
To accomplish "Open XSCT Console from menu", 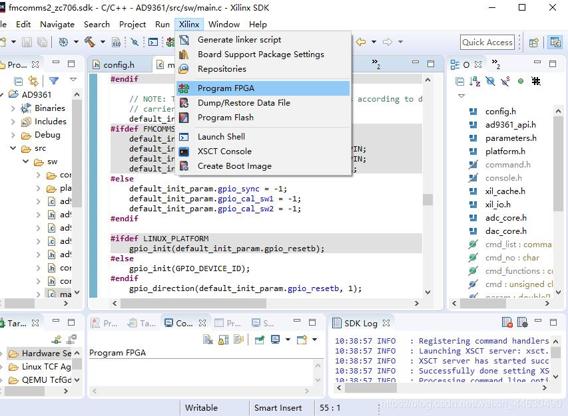I will pyautogui.click(x=263, y=151).
